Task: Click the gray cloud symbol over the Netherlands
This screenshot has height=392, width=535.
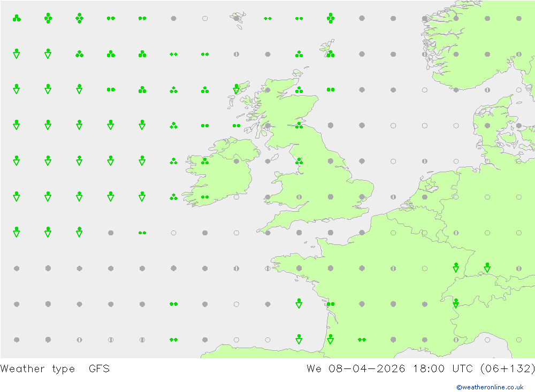Action: click(424, 197)
